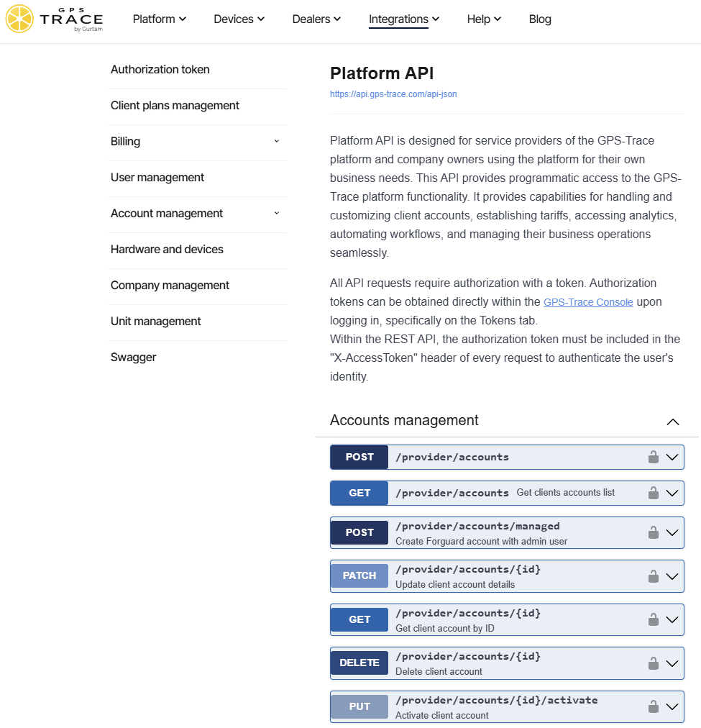Expand the Account management chevron
701x728 pixels.
point(277,213)
